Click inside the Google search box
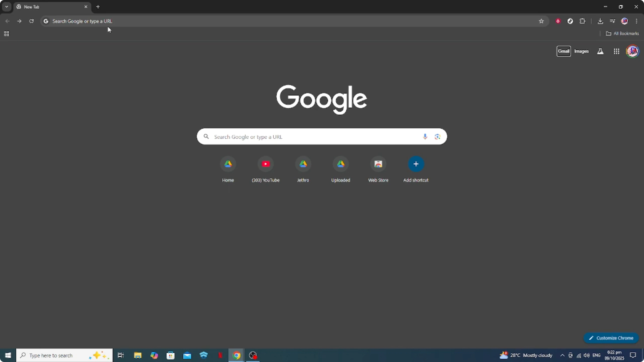Image resolution: width=644 pixels, height=362 pixels. click(x=300, y=137)
